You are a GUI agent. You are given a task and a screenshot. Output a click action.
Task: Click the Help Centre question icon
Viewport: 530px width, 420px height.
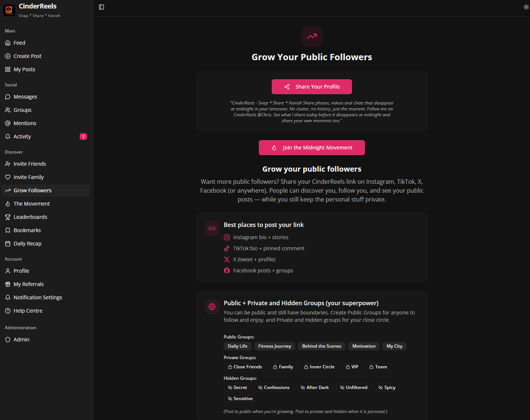point(8,311)
